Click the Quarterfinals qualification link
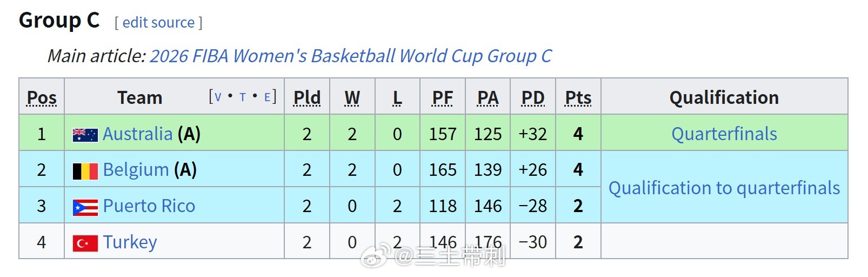Viewport: 868px width, 277px height. pos(724,134)
